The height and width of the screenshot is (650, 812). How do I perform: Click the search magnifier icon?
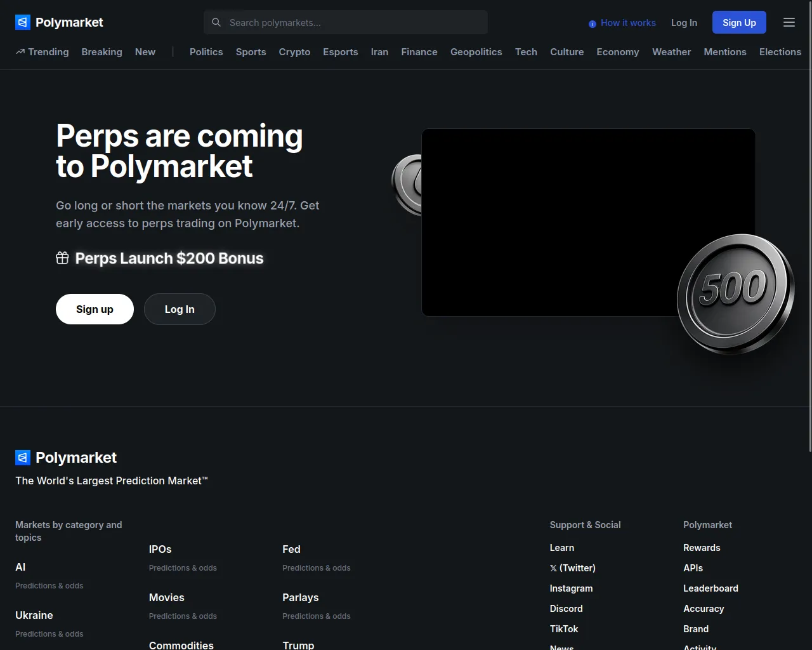(x=216, y=22)
